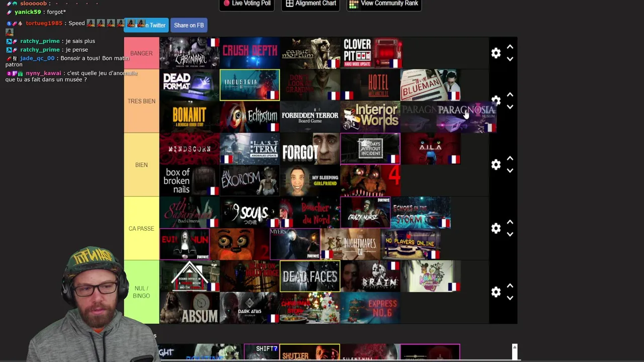Screen dimensions: 644x362
Task: Select the Last Term game tile
Action: [x=250, y=149]
